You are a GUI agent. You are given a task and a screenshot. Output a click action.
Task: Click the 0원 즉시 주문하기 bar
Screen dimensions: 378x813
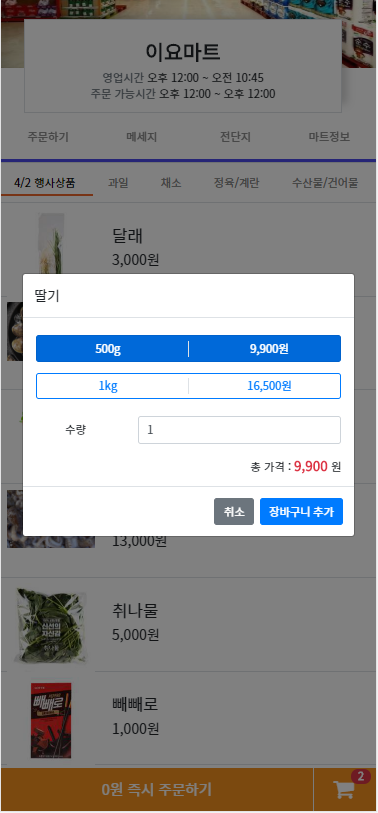pos(157,789)
